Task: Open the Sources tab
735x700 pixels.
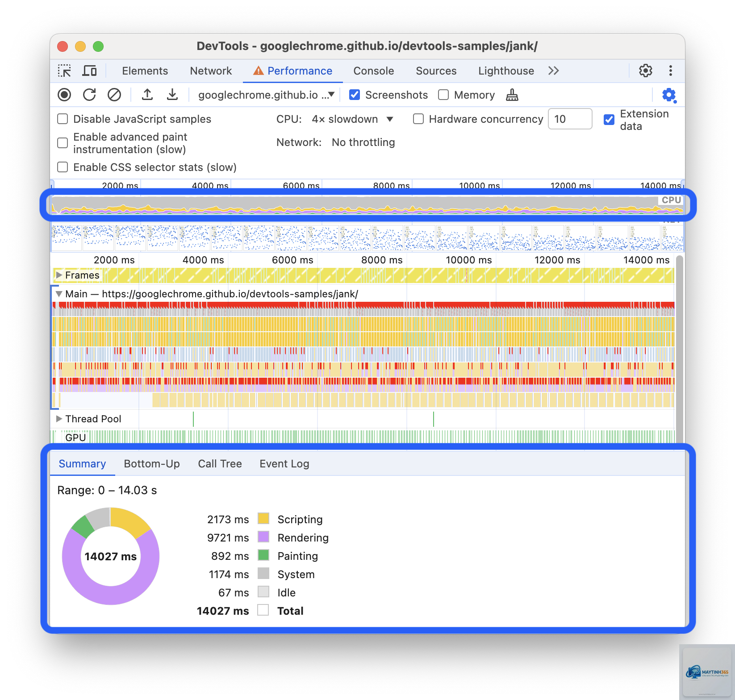Action: point(436,71)
